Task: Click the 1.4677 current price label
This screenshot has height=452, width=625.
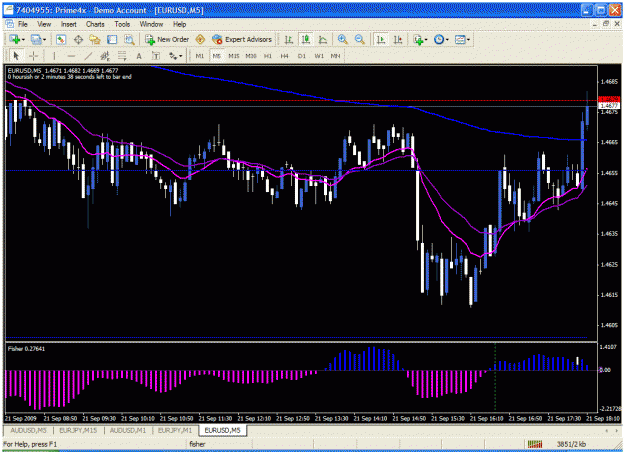Action: pyautogui.click(x=609, y=106)
